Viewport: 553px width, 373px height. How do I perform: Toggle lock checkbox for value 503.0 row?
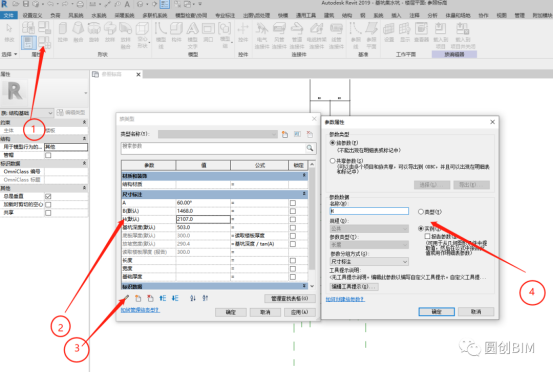[293, 228]
